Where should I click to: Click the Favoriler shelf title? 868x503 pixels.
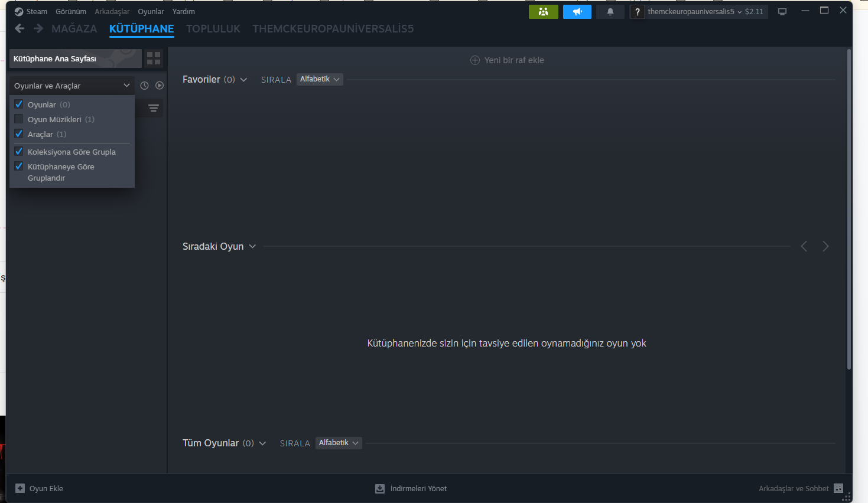pyautogui.click(x=201, y=79)
